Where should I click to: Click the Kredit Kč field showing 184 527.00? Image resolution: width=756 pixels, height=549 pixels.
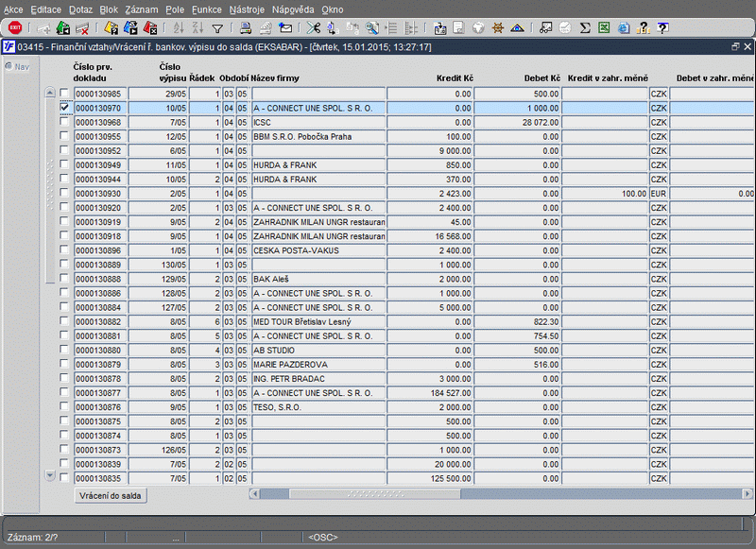click(x=430, y=393)
